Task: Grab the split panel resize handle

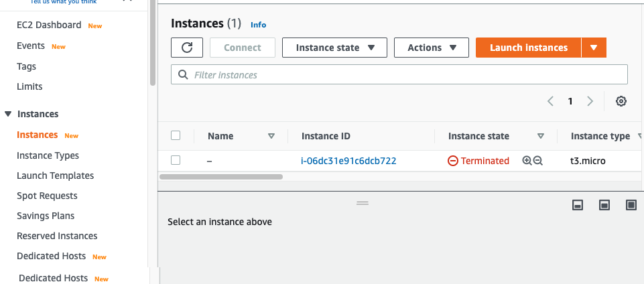Action: (x=363, y=203)
